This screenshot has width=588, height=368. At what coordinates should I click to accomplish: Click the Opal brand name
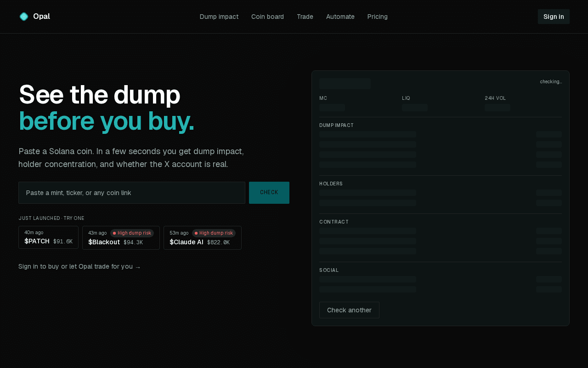click(x=41, y=17)
